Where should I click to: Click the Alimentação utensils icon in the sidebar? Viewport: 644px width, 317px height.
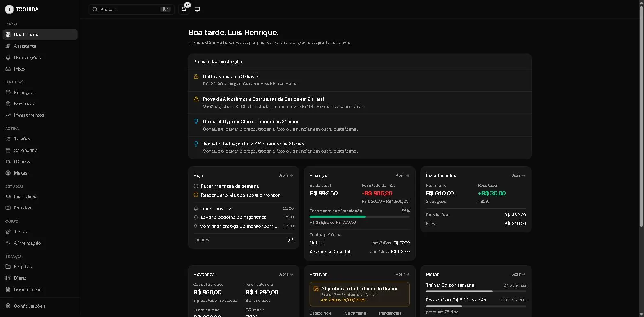8,243
